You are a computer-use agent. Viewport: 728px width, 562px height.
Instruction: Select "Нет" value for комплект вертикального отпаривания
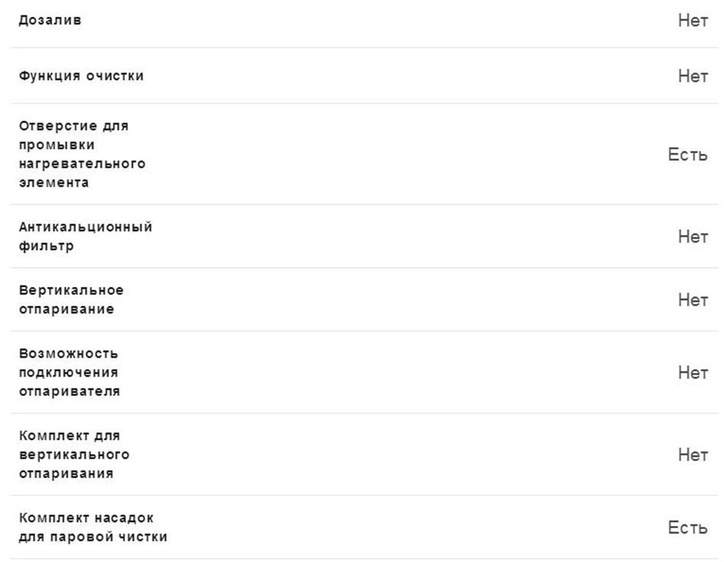pyautogui.click(x=693, y=455)
